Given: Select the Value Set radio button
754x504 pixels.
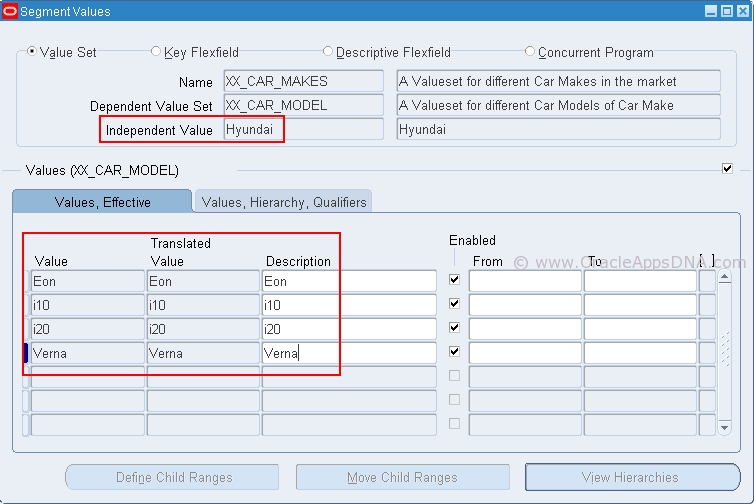Looking at the screenshot, I should tap(32, 51).
